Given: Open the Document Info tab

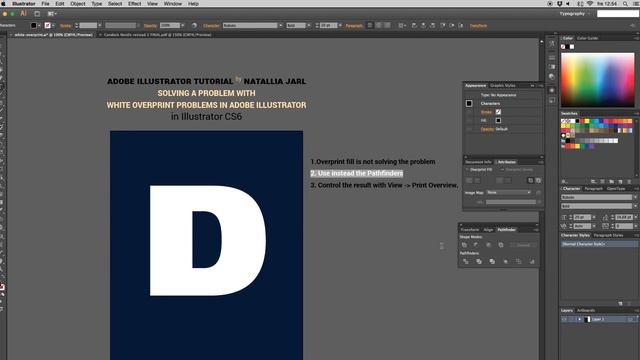Looking at the screenshot, I should (478, 162).
